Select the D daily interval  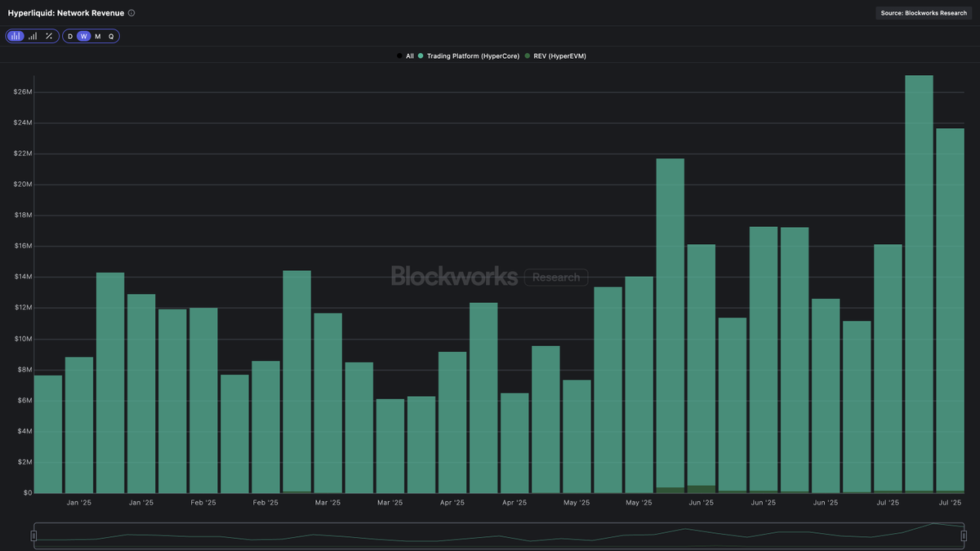(x=70, y=36)
